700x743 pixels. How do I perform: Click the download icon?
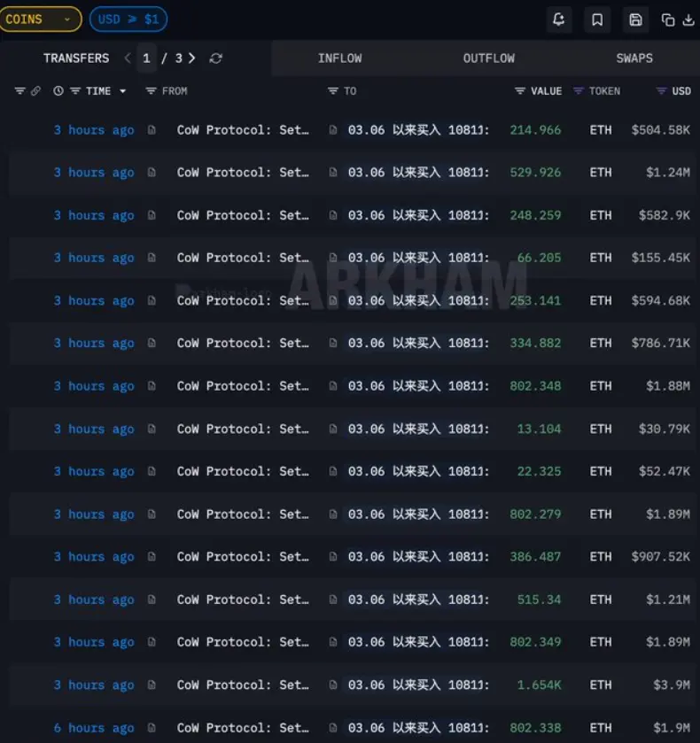point(688,19)
